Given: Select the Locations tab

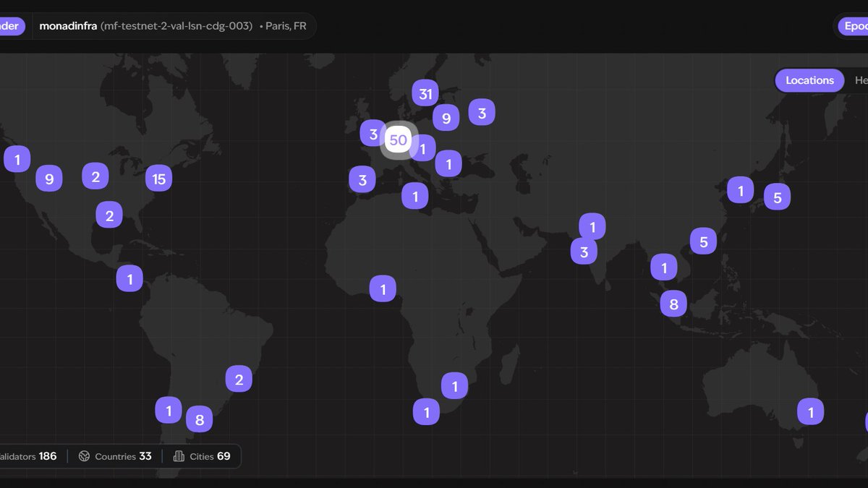Looking at the screenshot, I should [809, 80].
